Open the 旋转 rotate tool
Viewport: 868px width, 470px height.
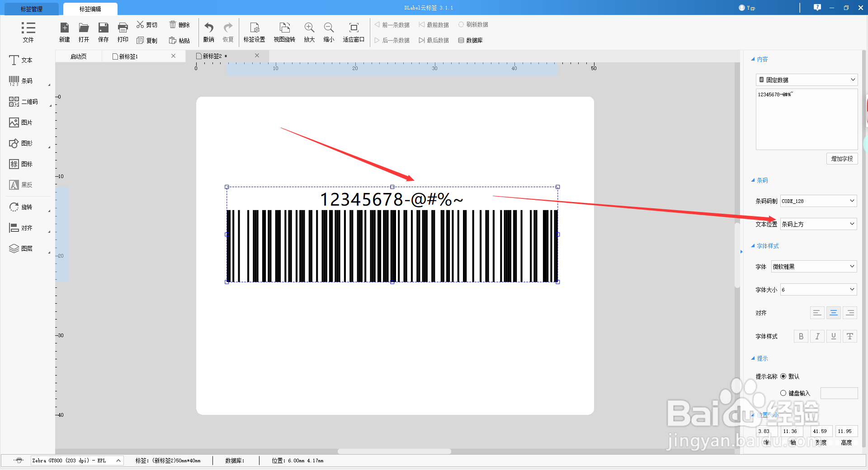click(x=21, y=207)
